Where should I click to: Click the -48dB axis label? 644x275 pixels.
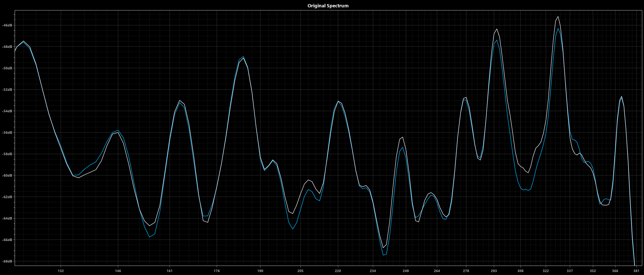click(7, 47)
